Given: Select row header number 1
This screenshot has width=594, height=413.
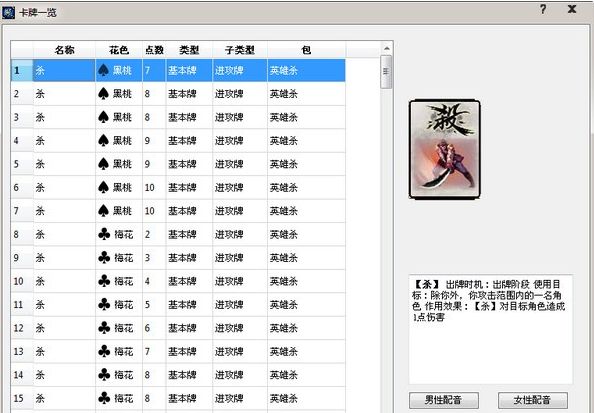Looking at the screenshot, I should pyautogui.click(x=22, y=70).
